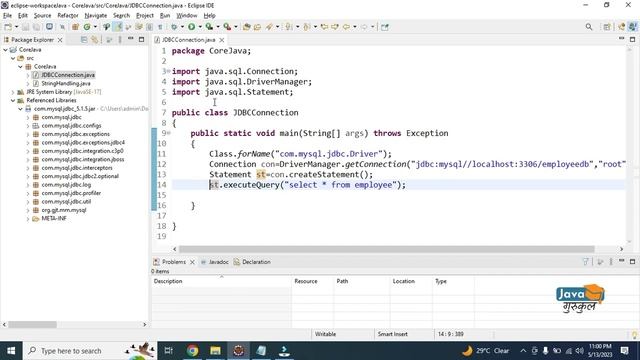Click the editor horizontal scrollbar
The image size is (640, 360).
[386, 249]
